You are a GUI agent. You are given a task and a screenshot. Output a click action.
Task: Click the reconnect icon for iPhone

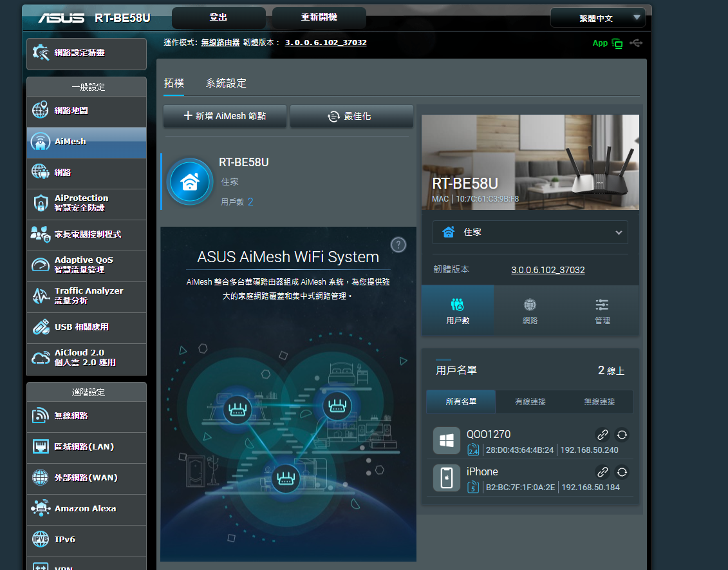click(622, 472)
